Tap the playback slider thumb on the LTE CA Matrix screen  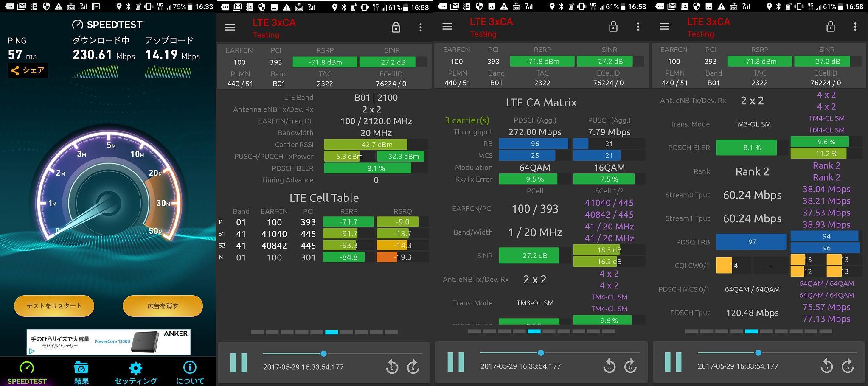point(541,352)
